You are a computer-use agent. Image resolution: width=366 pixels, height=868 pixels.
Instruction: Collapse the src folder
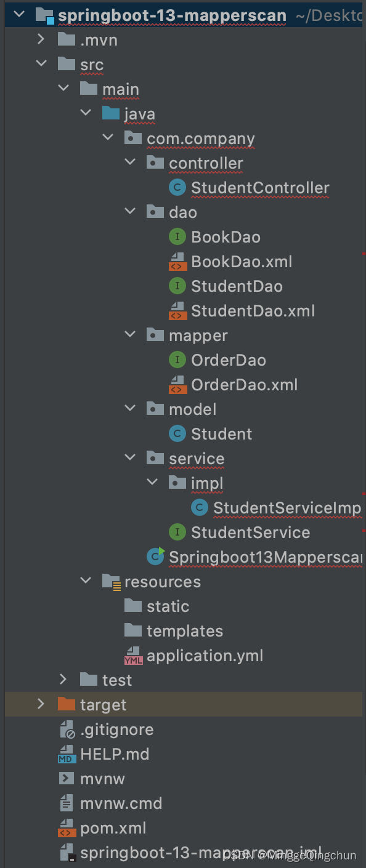41,64
